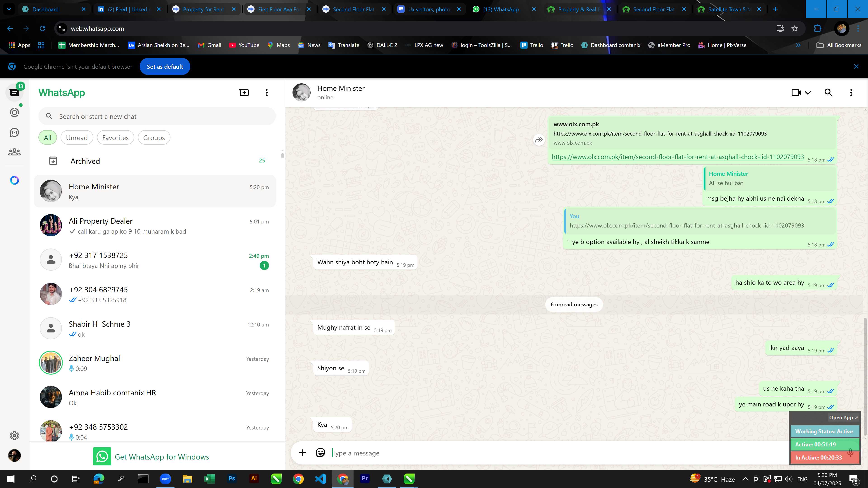Open +92 317 1538725 unread chat

pos(155,260)
